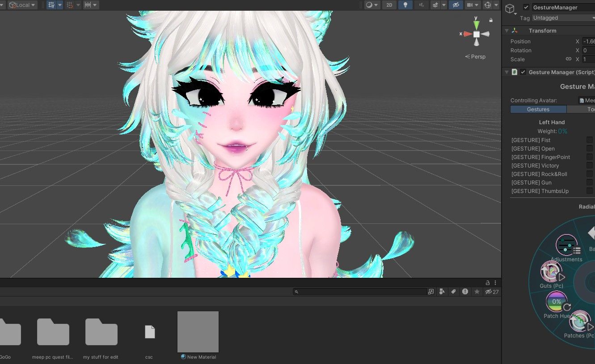Toggle the 2D view mode
The image size is (595, 364).
coord(389,5)
